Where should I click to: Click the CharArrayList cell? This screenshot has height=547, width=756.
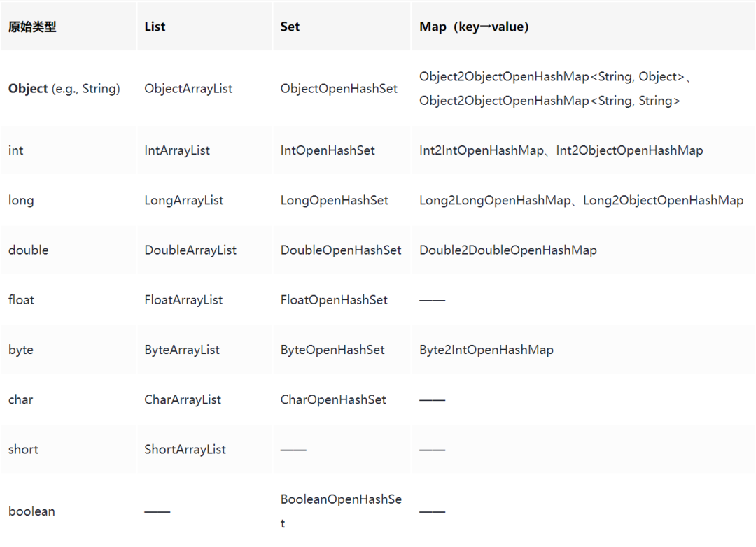(x=183, y=399)
